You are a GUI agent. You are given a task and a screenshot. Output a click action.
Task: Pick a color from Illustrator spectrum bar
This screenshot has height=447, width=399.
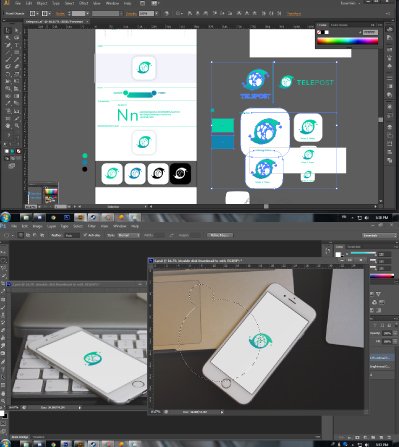[347, 41]
